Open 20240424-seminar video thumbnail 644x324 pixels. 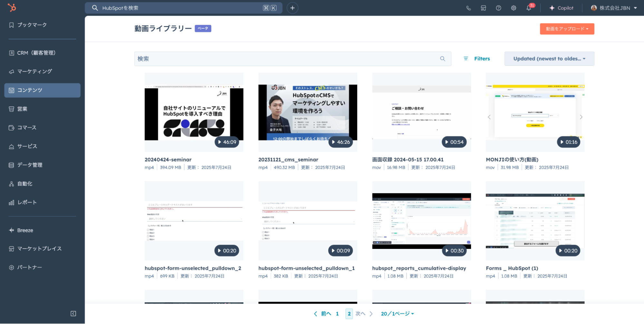[x=194, y=112]
